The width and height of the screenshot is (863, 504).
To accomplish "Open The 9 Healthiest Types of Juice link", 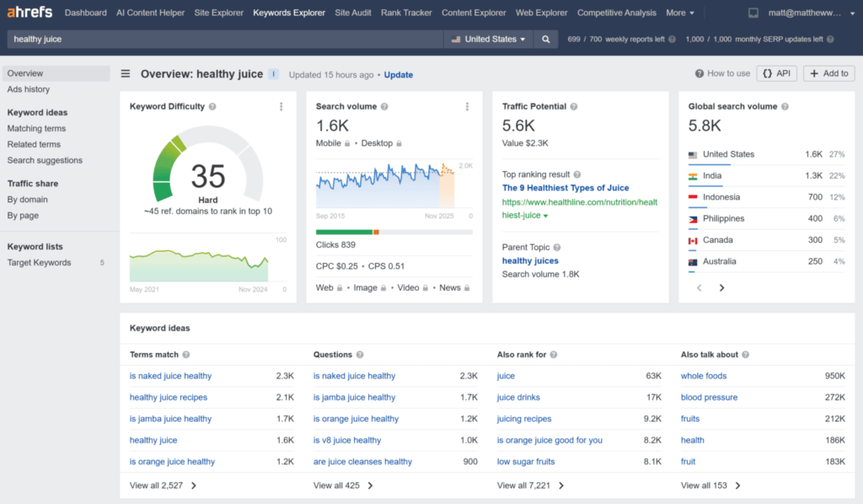I will pos(566,188).
